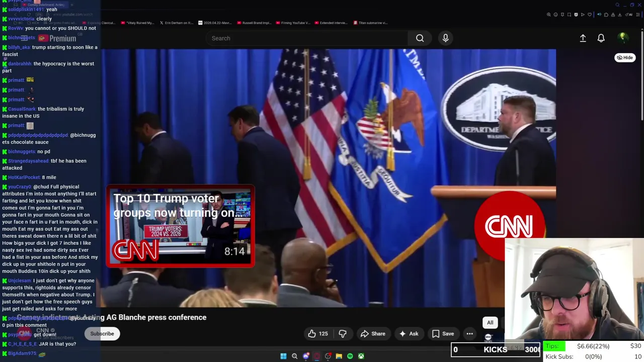The height and width of the screenshot is (362, 644).
Task: Click chat username 'billyh_aka'
Action: 19,47
